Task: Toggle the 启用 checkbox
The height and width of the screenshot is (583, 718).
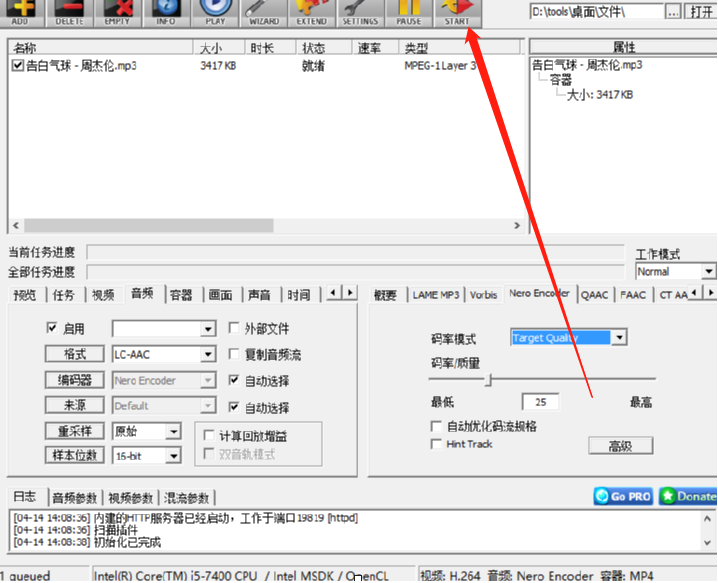Action: (52, 328)
